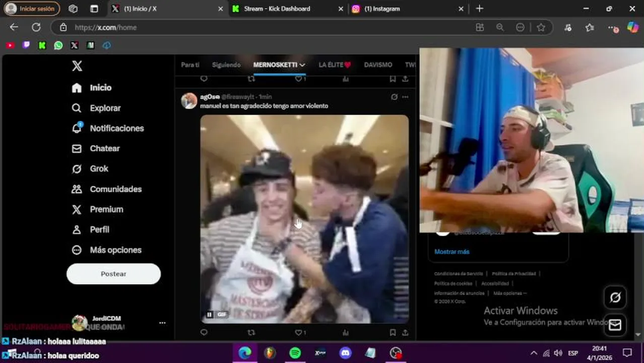Open Discord from the taskbar
The height and width of the screenshot is (363, 644).
345,353
